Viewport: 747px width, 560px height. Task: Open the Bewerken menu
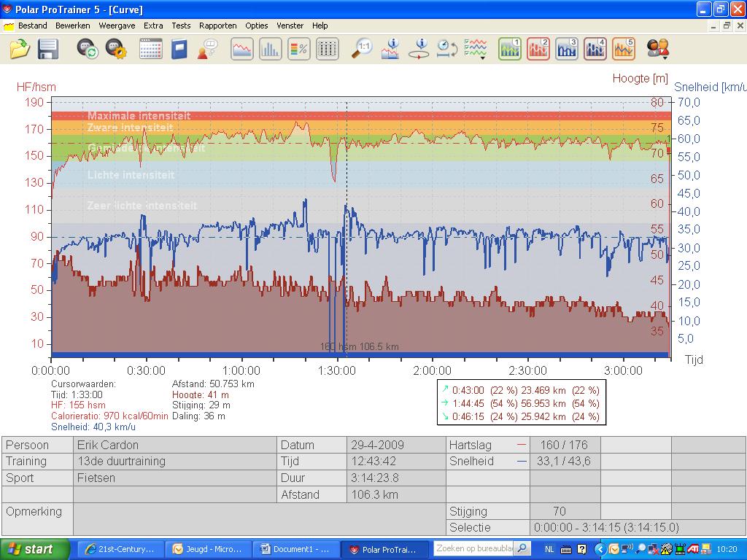[x=72, y=26]
